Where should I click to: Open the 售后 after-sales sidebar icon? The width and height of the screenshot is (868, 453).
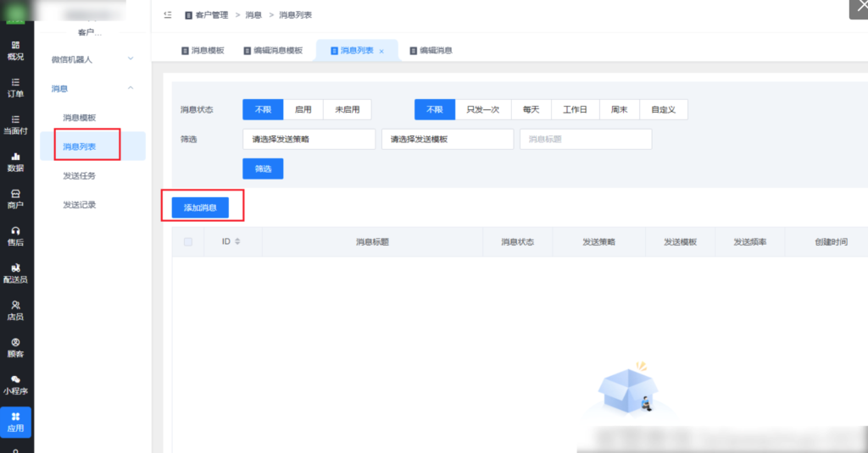pyautogui.click(x=15, y=236)
